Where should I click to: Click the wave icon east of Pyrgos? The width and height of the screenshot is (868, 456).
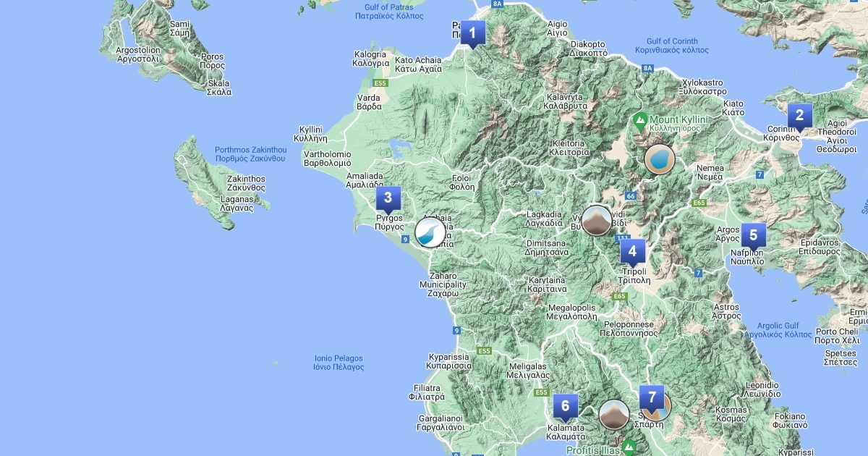coord(430,232)
